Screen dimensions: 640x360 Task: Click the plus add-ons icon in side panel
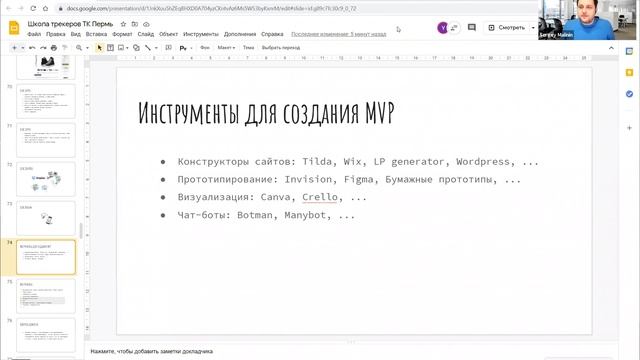[629, 128]
